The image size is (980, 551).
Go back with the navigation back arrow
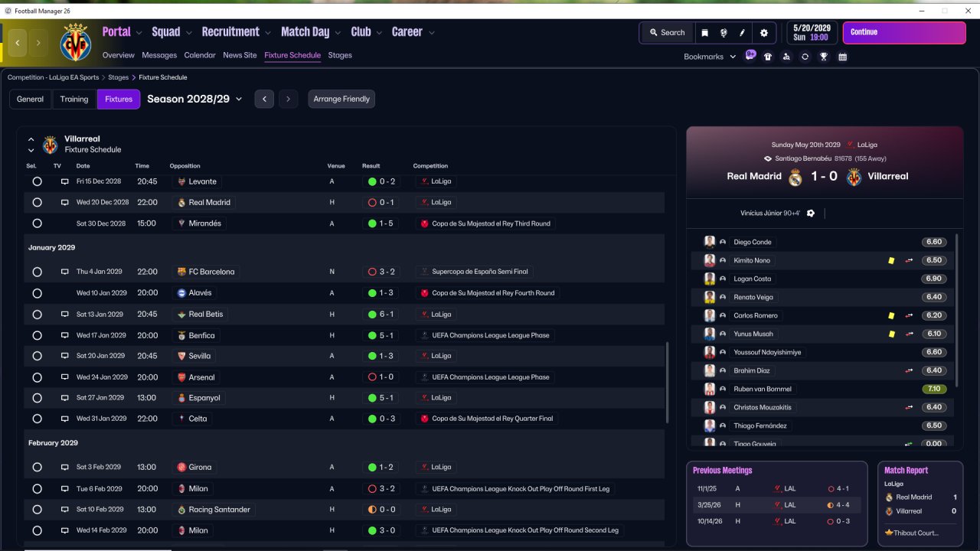click(x=18, y=43)
